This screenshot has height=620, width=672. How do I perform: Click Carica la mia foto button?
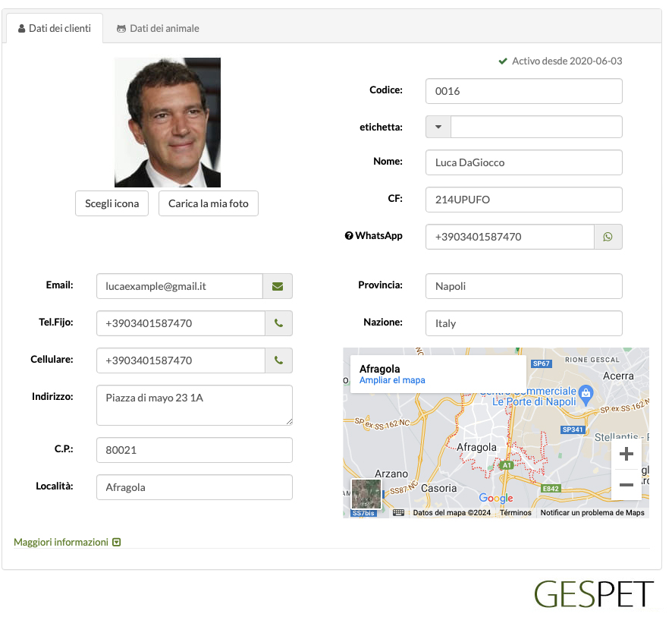[208, 203]
